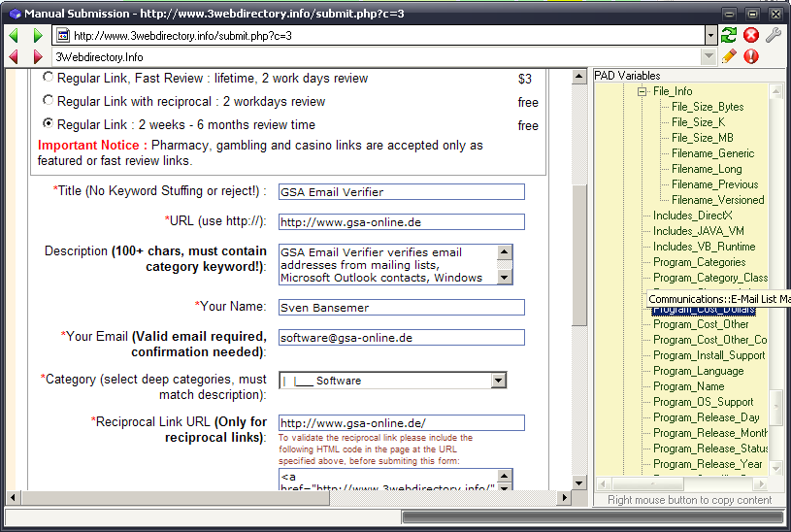Select Includes_DirectX in PAD Variables tree
Viewport: 791px width, 532px height.
(x=692, y=216)
